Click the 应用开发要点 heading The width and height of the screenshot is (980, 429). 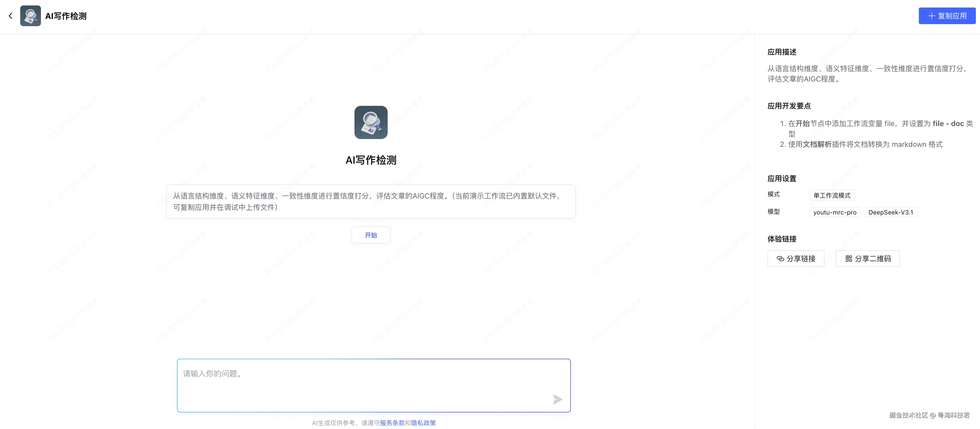(789, 106)
